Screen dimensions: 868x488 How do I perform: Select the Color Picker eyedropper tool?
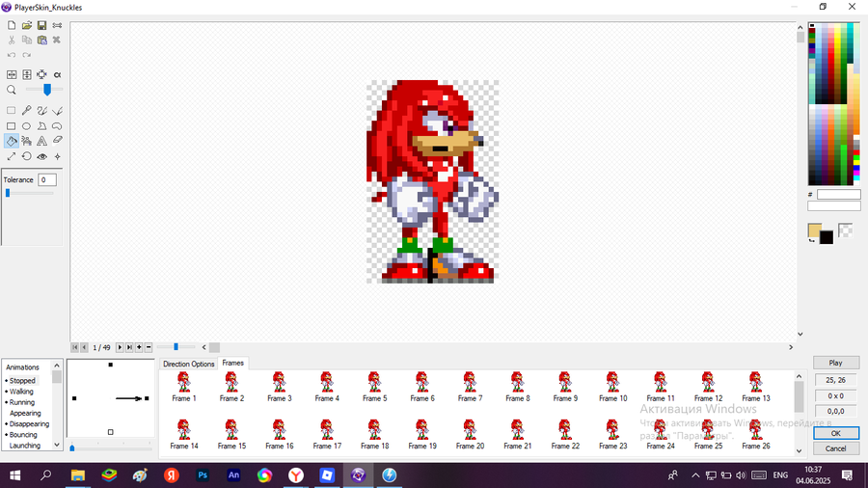(27, 111)
